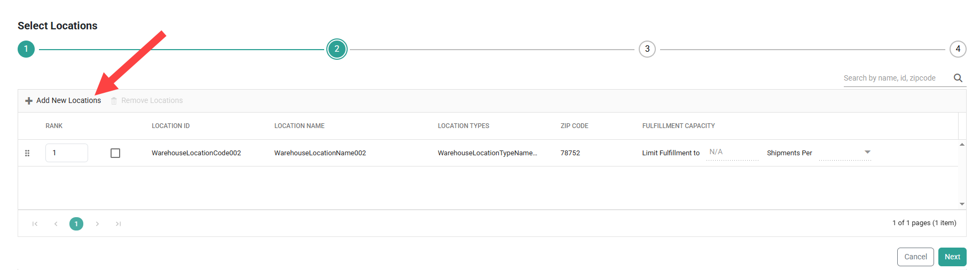Sort by RANK column header
Screen dimensions: 980x270
coord(54,126)
